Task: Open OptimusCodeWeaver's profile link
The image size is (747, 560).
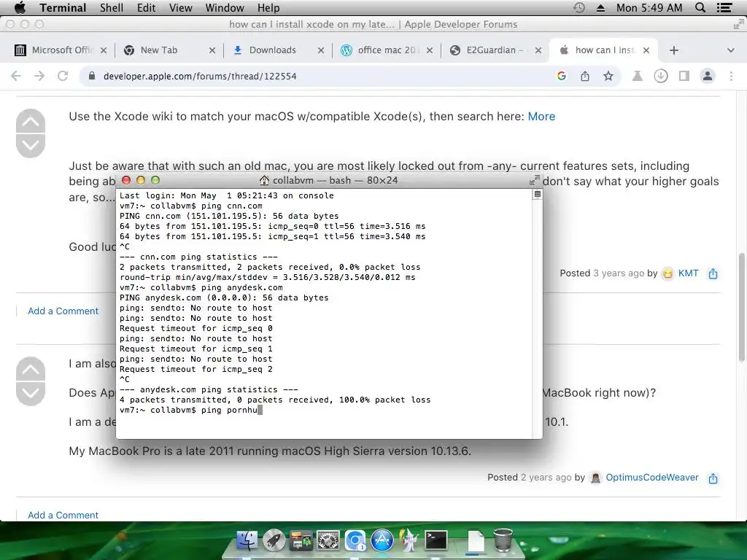Action: click(651, 477)
